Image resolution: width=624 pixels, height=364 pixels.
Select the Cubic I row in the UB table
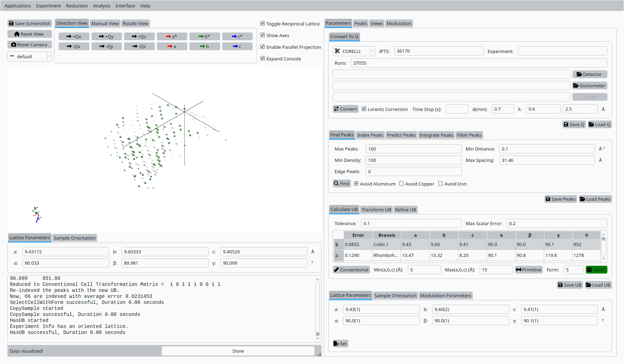[381, 244]
